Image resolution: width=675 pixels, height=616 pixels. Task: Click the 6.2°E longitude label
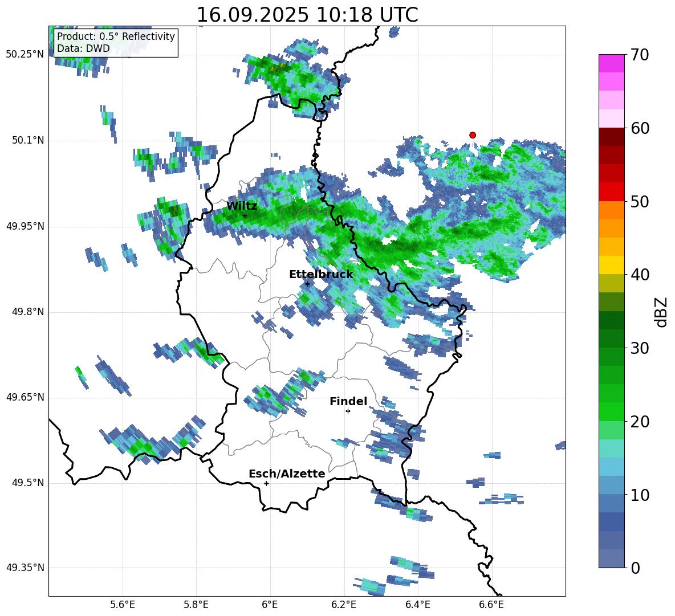pos(344,605)
